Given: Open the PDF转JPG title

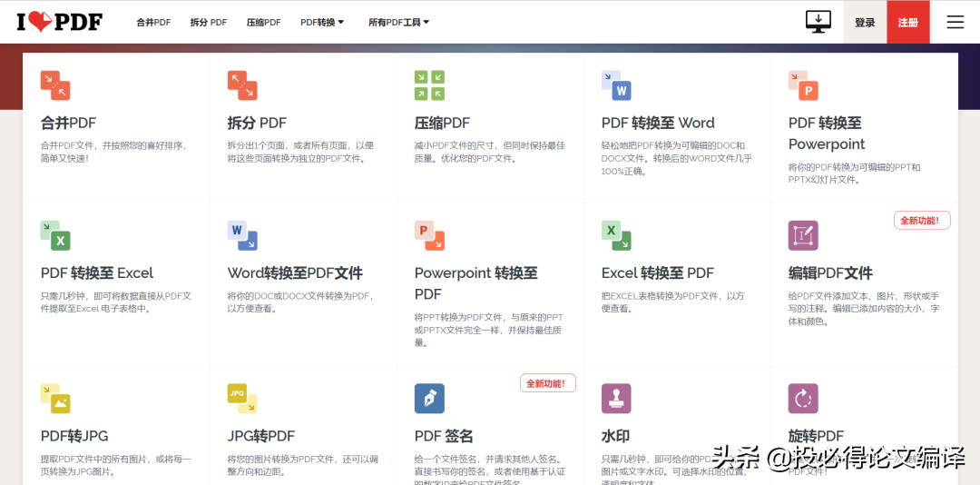Looking at the screenshot, I should 74,436.
